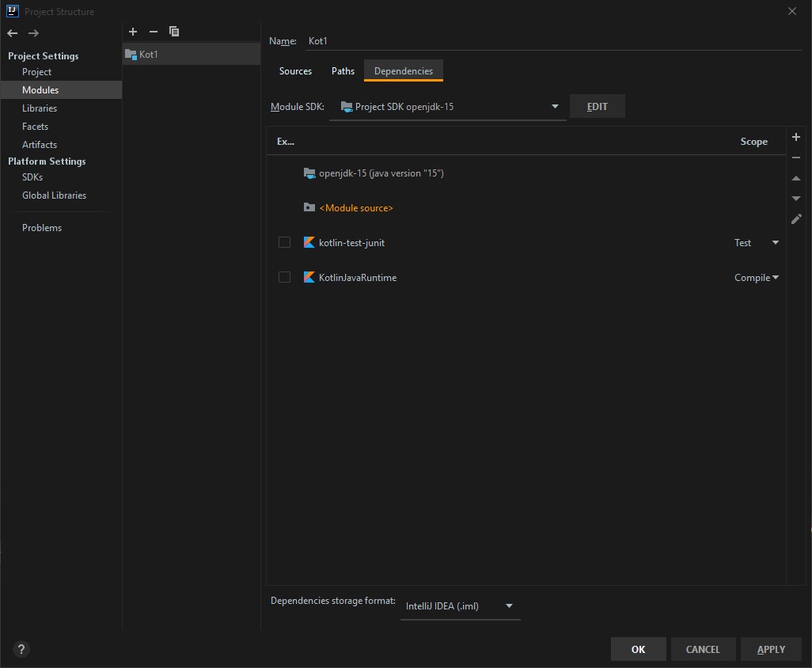
Task: Move dependency up with the arrow icon
Action: [x=796, y=178]
